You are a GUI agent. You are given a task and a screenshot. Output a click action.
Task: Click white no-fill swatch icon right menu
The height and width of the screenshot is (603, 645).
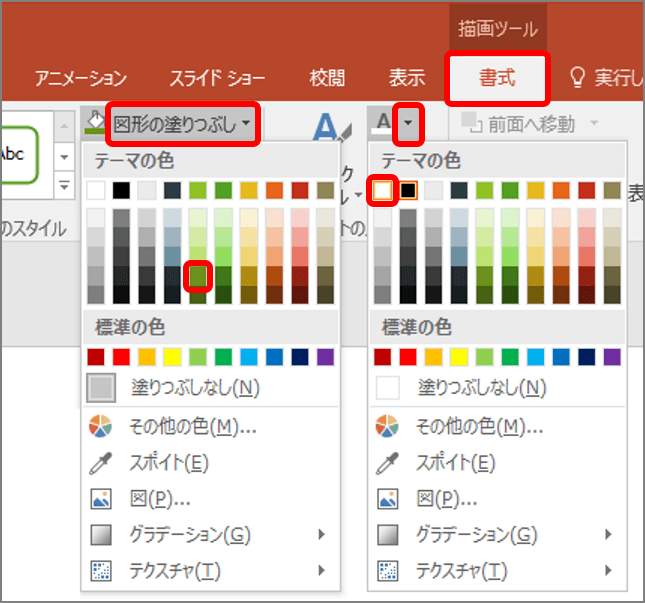click(x=387, y=387)
